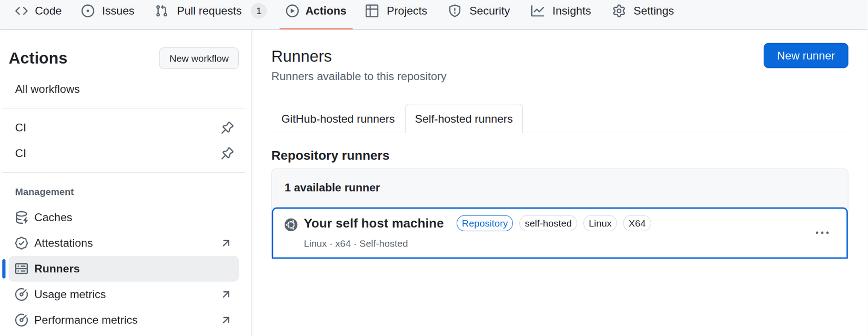
Task: Click the Settings gear icon in the repo navigation
Action: pyautogui.click(x=619, y=11)
